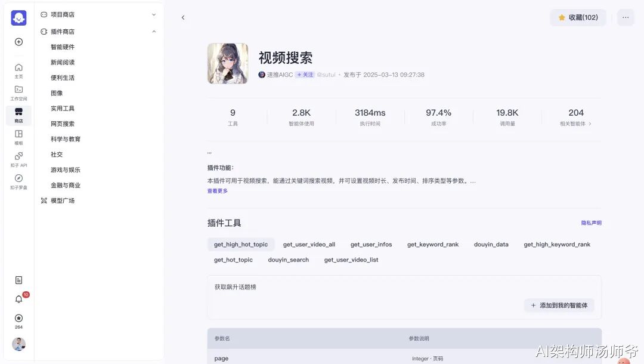Screen dimensions: 644x364
Task: Go to 主页 home icon
Action: [x=18, y=70]
